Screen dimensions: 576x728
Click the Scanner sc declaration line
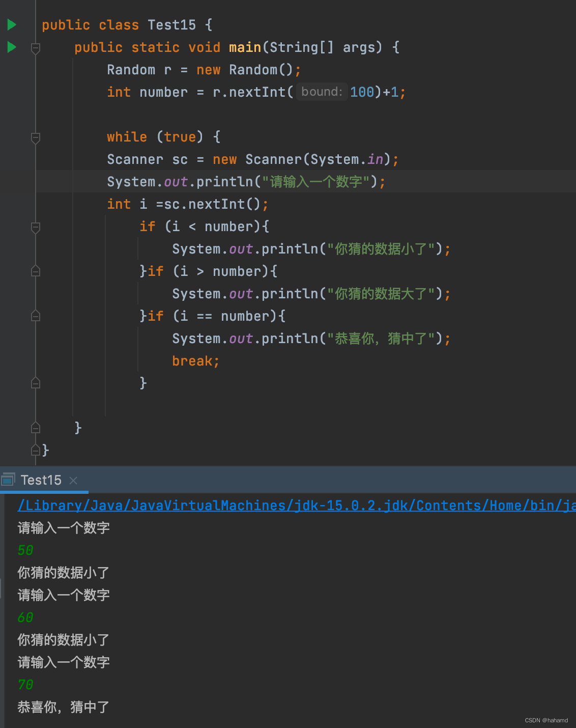[x=252, y=159]
